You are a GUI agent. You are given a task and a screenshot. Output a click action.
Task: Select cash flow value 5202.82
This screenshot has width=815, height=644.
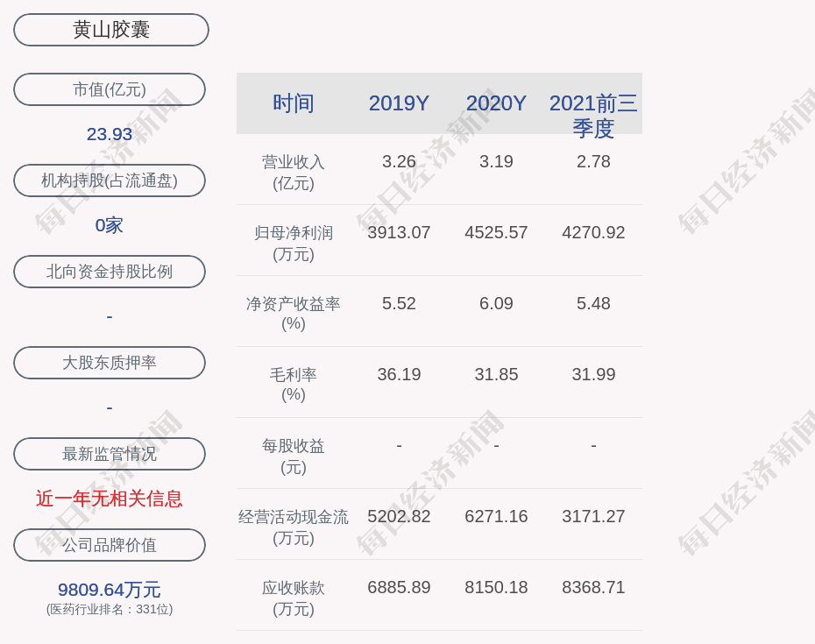400,516
